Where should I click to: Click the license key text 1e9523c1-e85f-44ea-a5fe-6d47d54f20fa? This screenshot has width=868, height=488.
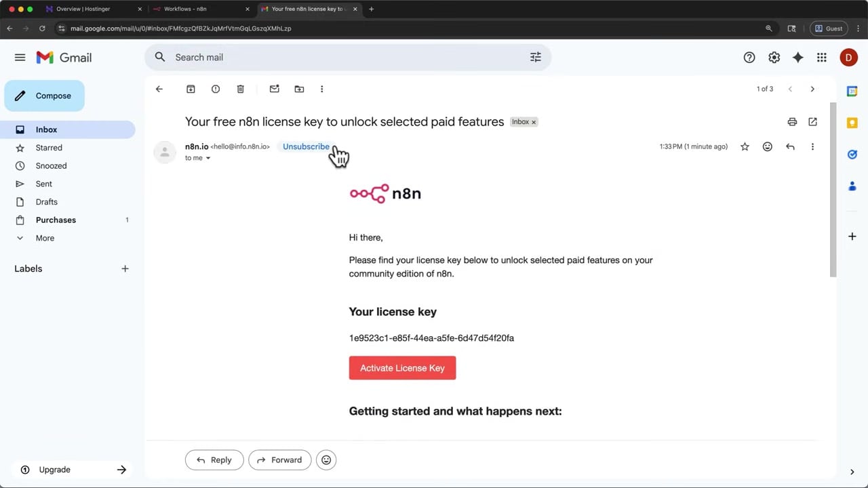pos(431,338)
